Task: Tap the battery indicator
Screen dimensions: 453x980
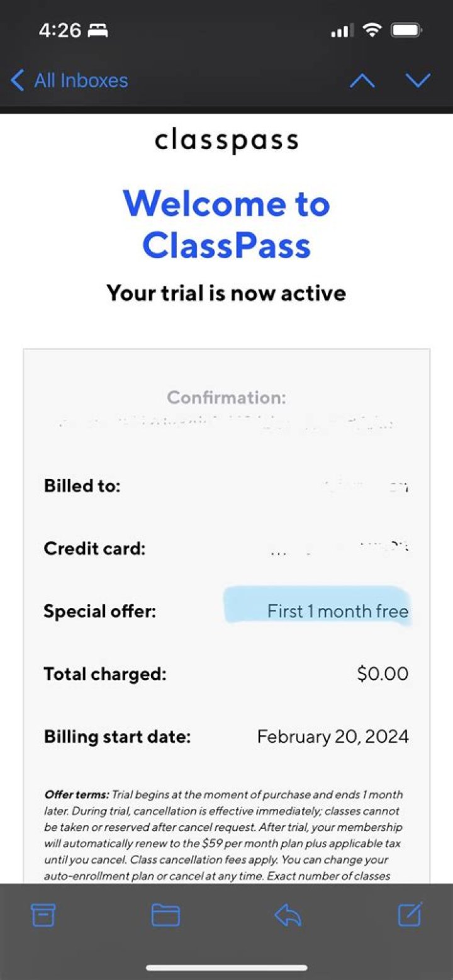Action: pyautogui.click(x=406, y=29)
